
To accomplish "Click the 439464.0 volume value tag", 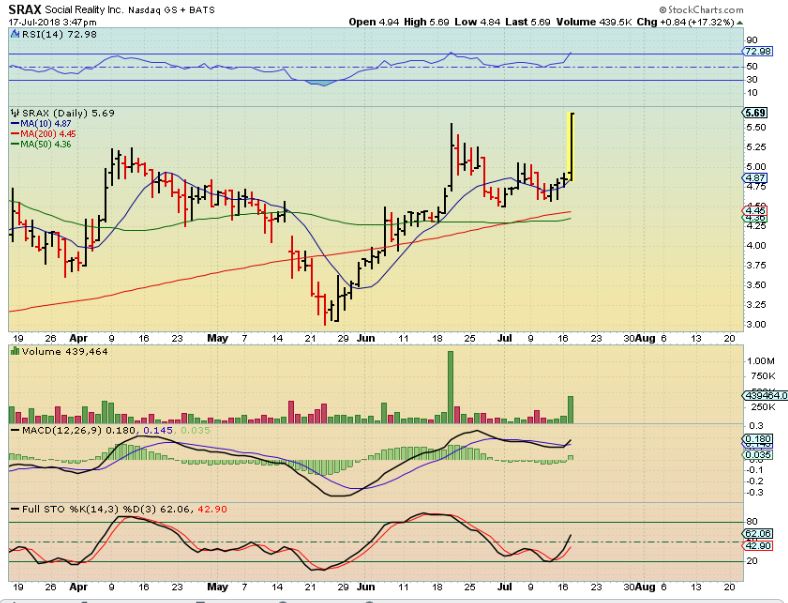I will (x=765, y=395).
